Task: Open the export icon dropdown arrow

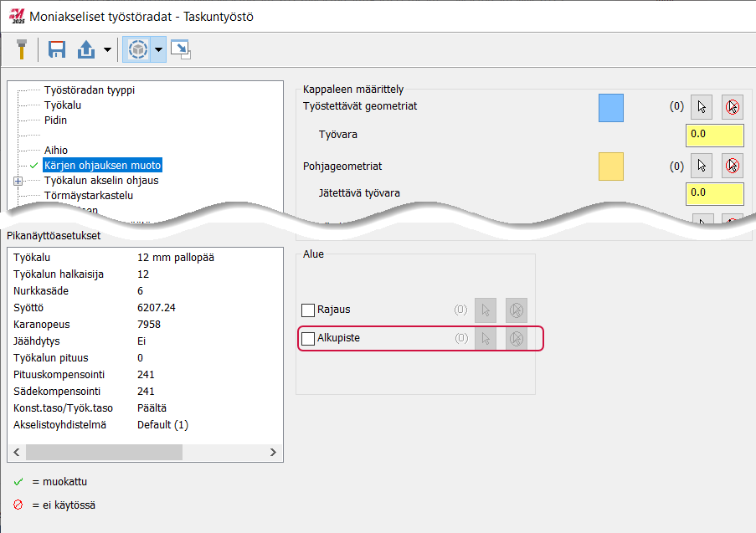Action: click(107, 51)
